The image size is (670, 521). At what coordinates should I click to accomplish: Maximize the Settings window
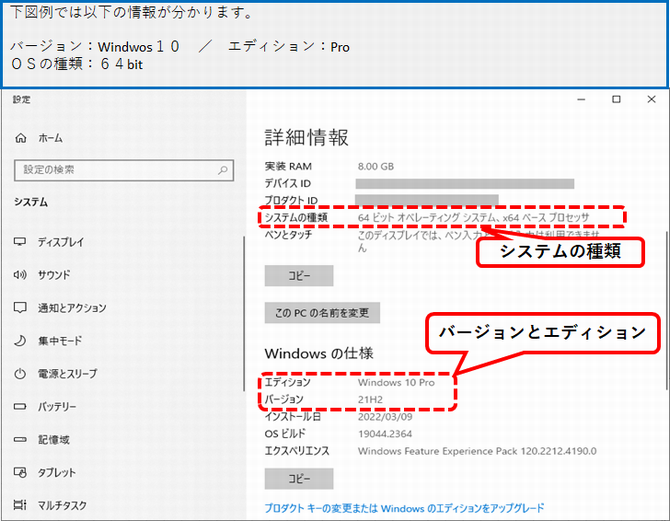[x=616, y=99]
